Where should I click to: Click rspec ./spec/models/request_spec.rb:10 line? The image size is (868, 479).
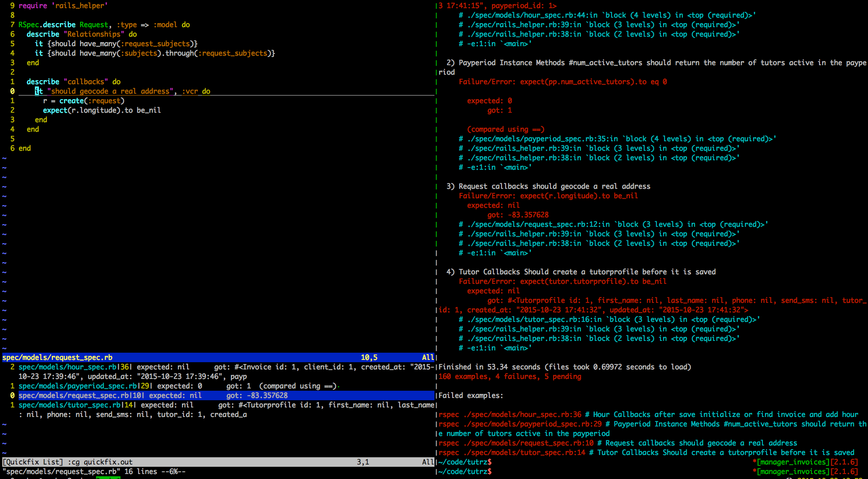click(617, 443)
